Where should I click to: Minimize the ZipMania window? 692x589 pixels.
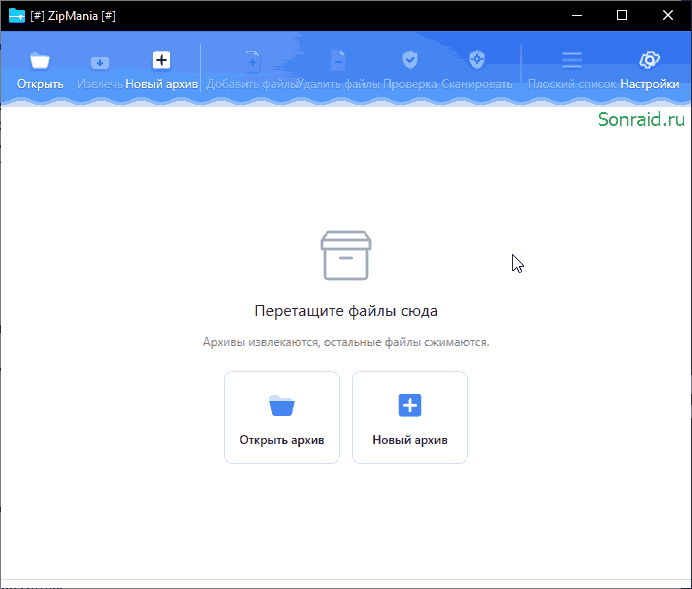[576, 15]
